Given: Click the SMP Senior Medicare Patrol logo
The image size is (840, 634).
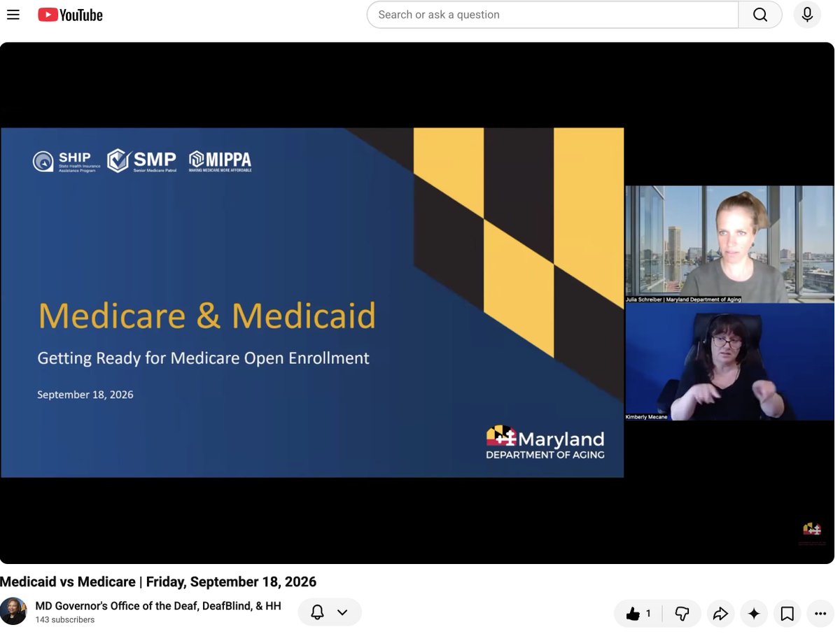Looking at the screenshot, I should coord(141,161).
